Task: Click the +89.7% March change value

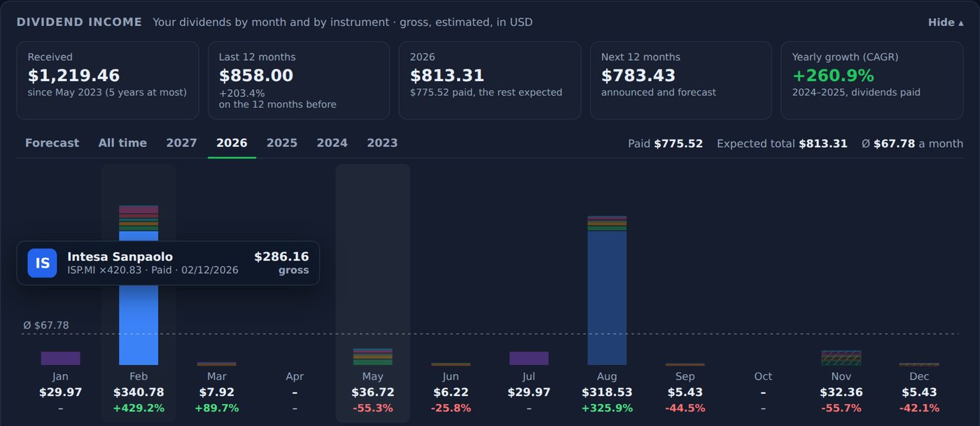Action: pos(216,408)
